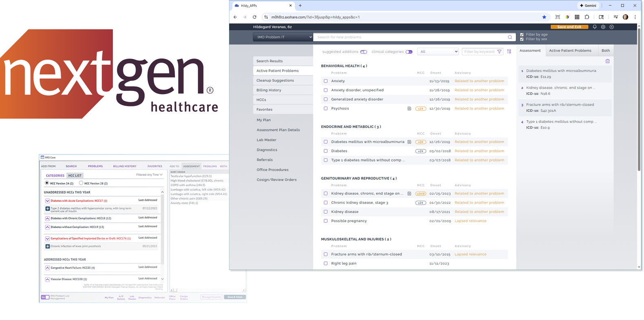Screen dimensions: 644x320
Task: Expand Congestive Heart Failure HCC85
Action: coord(47,268)
